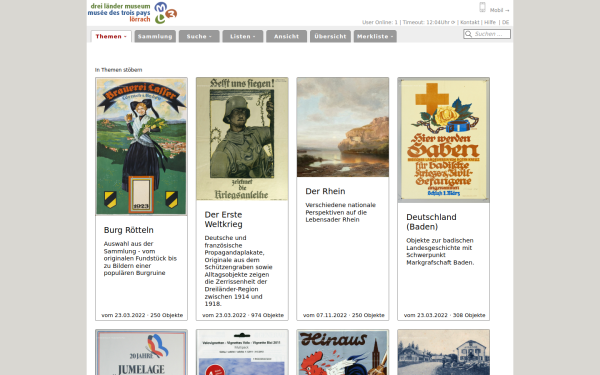Click 'vom 07.11.2022 · 250 Objekte' text
Screen dimensions: 600x375
pos(344,315)
